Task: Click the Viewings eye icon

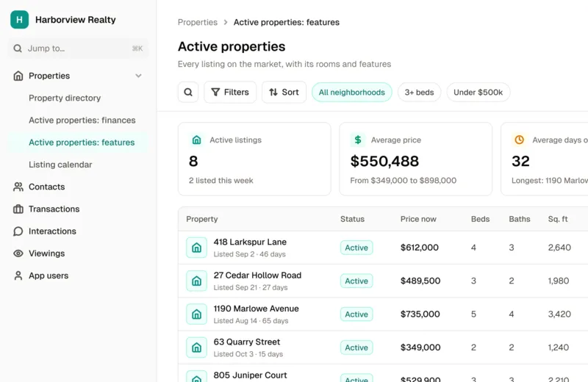Action: (18, 253)
